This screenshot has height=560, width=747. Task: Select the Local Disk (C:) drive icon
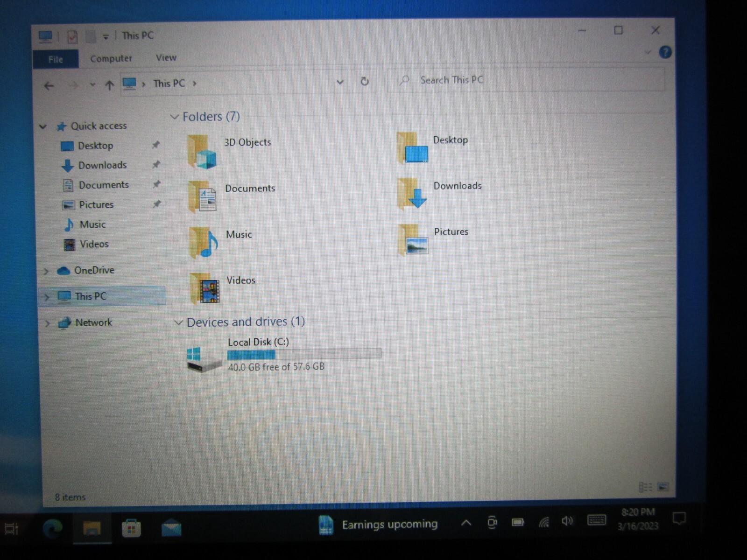pos(204,359)
